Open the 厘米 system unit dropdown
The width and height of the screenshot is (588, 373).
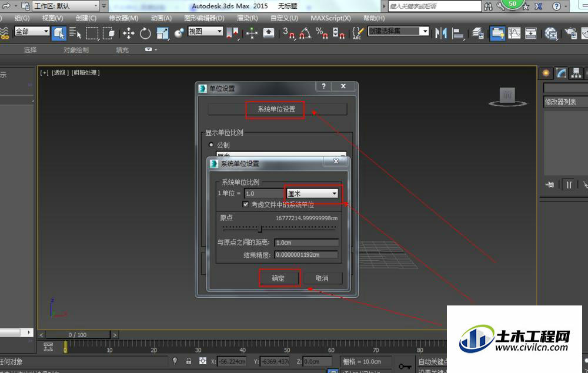click(x=312, y=193)
